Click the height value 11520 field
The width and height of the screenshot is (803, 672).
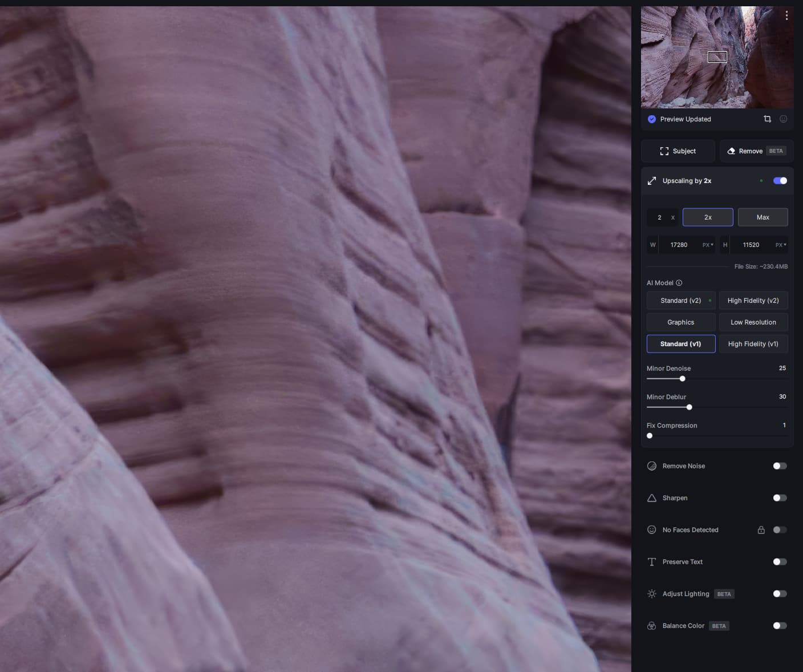tap(751, 245)
